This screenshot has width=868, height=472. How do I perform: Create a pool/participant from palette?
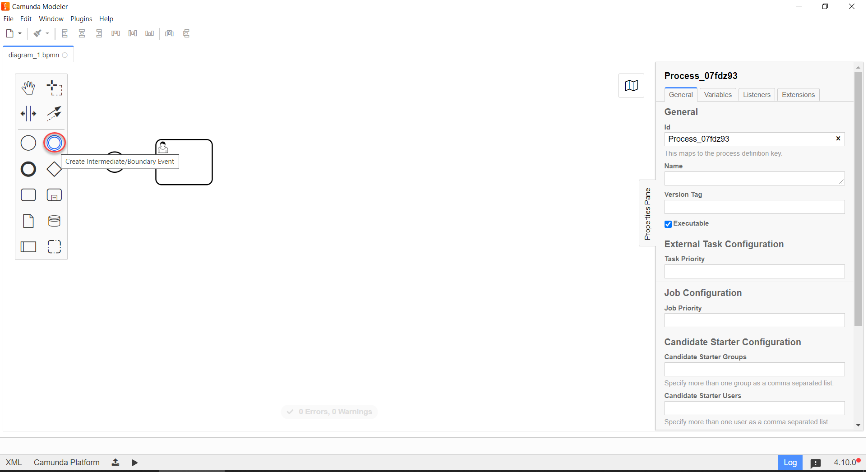coord(28,247)
